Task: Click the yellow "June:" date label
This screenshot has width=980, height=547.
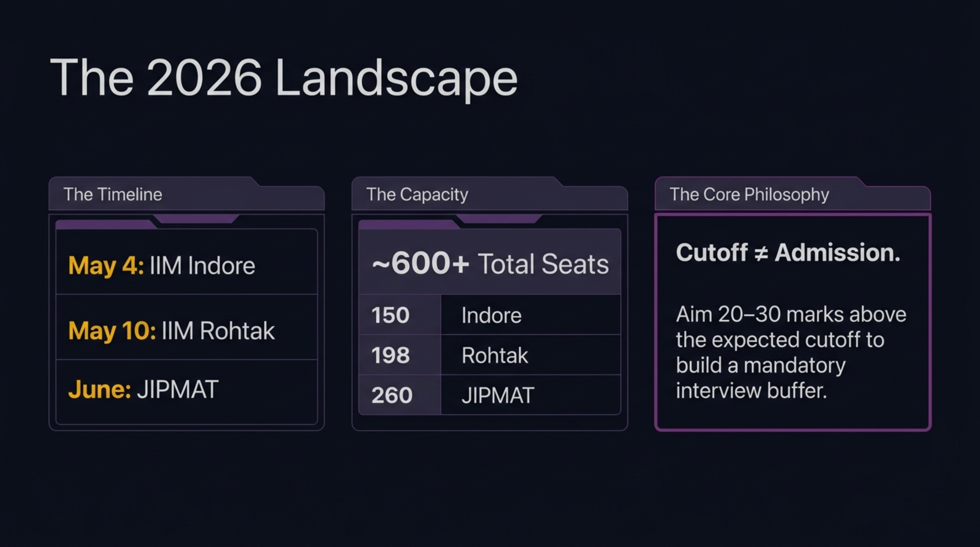Action: pos(100,389)
